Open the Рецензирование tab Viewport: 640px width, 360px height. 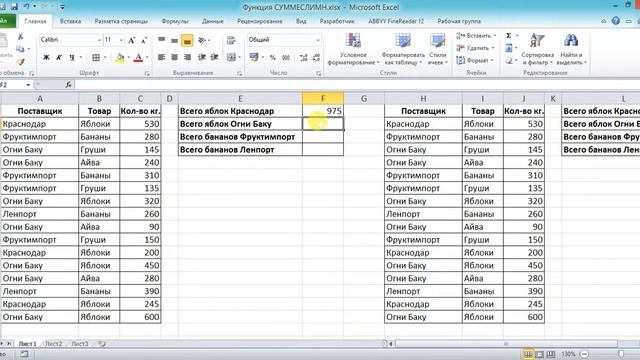click(x=260, y=21)
